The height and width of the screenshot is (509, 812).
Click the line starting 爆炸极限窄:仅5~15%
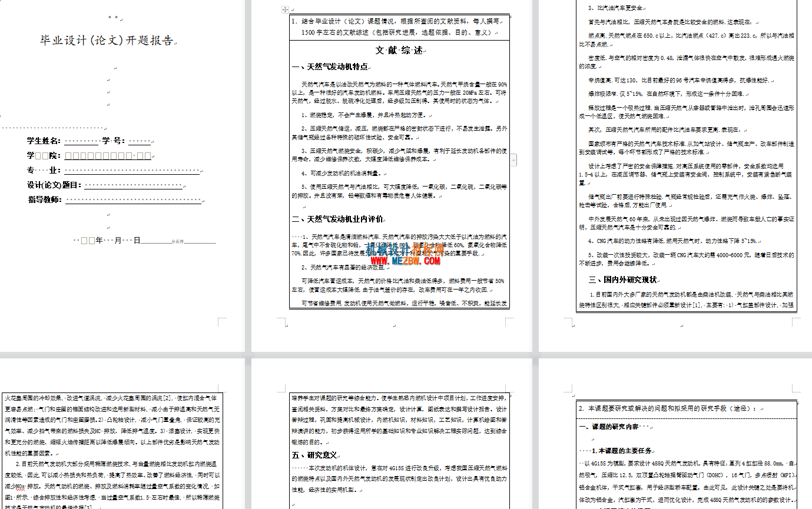665,94
